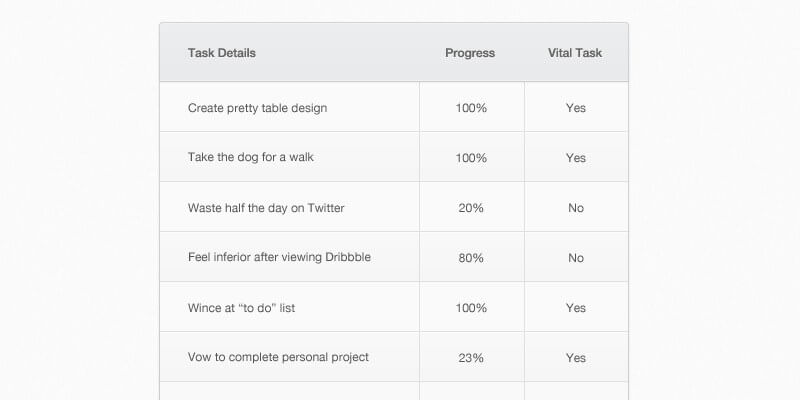
Task: Click Yes vital value for pretty table design
Action: pyautogui.click(x=576, y=108)
